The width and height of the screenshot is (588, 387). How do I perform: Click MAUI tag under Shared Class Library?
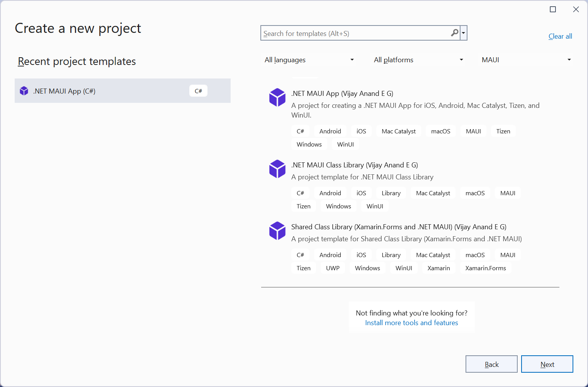point(508,255)
